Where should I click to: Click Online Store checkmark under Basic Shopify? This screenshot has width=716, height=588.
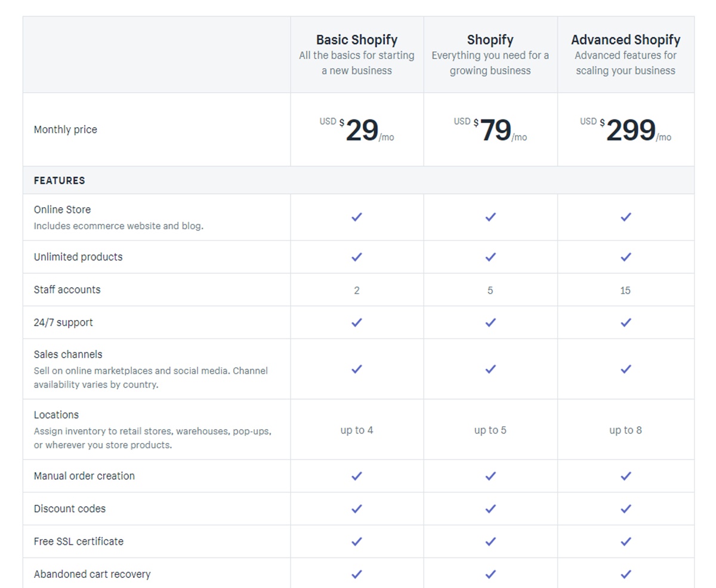click(x=357, y=217)
